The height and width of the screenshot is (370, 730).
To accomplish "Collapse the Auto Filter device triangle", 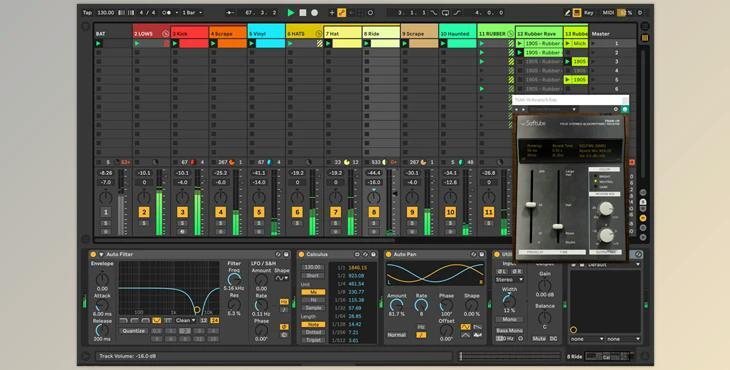I will pyautogui.click(x=101, y=255).
